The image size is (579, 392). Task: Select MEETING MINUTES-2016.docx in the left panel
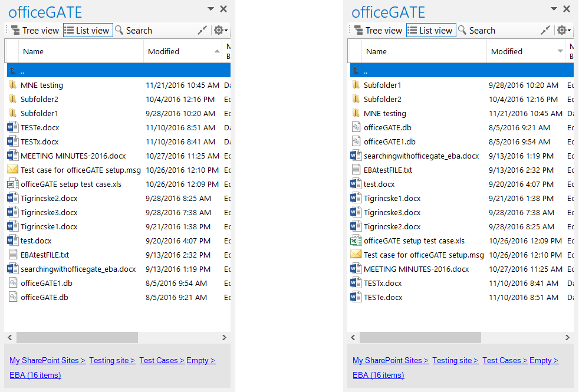73,156
